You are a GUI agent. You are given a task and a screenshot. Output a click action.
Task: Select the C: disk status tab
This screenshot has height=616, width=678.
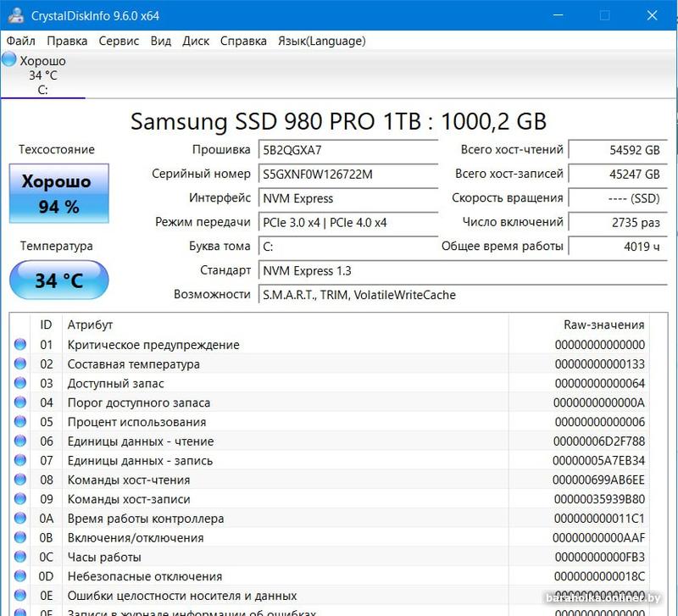pyautogui.click(x=43, y=75)
